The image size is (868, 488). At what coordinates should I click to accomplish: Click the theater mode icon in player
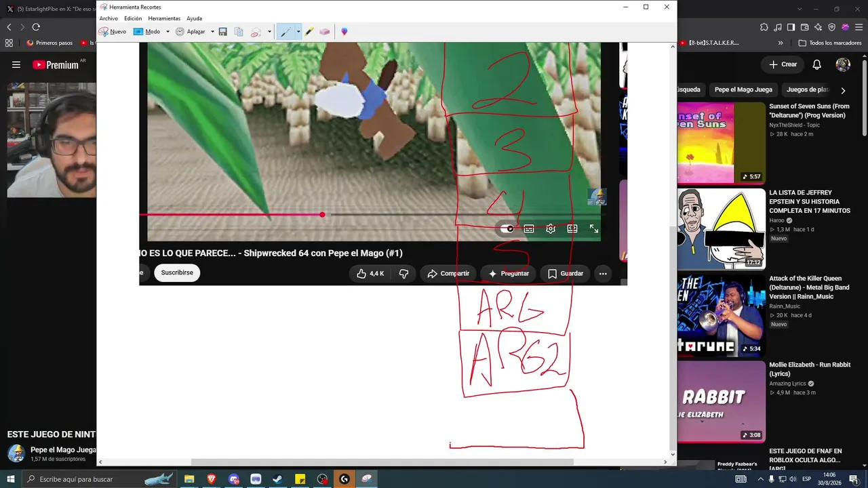coord(572,229)
